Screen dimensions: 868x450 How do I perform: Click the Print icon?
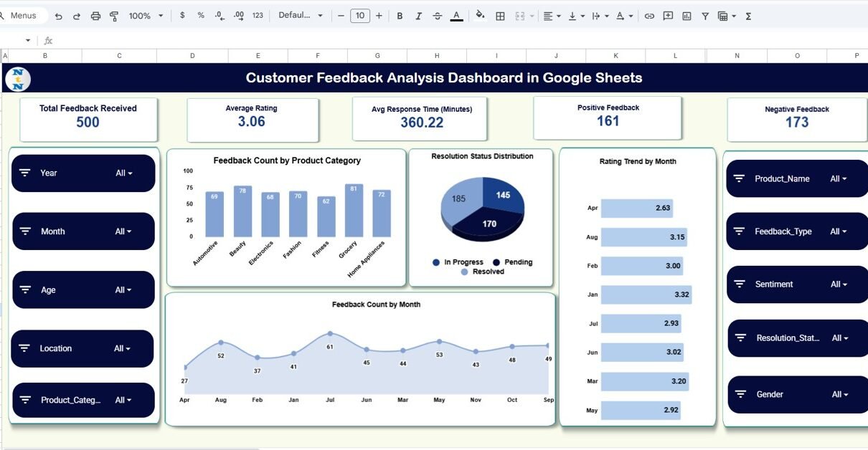(x=95, y=16)
